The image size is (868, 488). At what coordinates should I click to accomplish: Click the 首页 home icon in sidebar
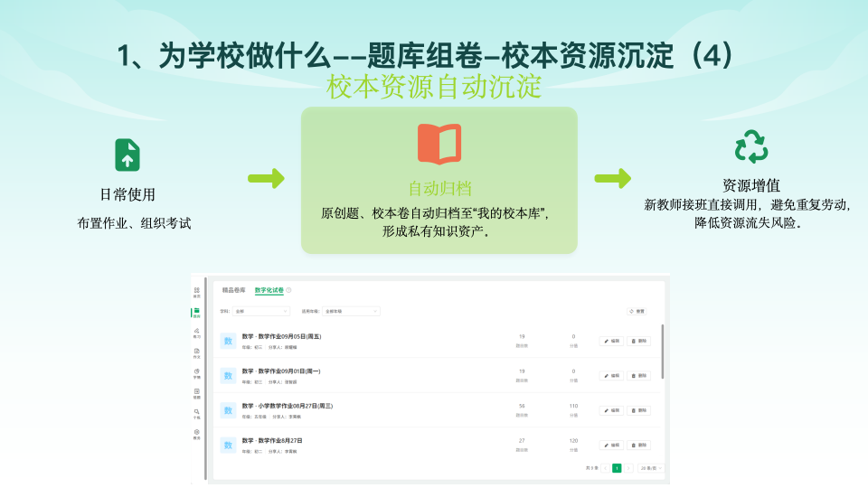coord(196,291)
